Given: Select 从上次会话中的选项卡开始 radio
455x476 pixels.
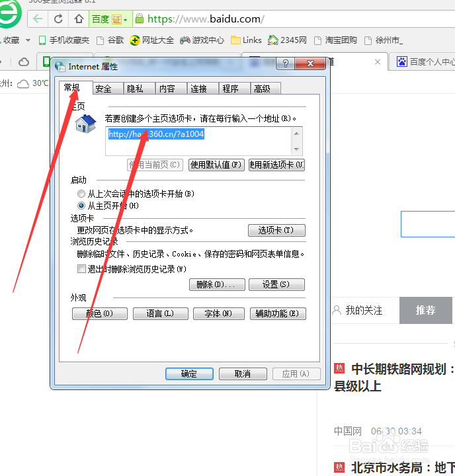Looking at the screenshot, I should coord(81,194).
